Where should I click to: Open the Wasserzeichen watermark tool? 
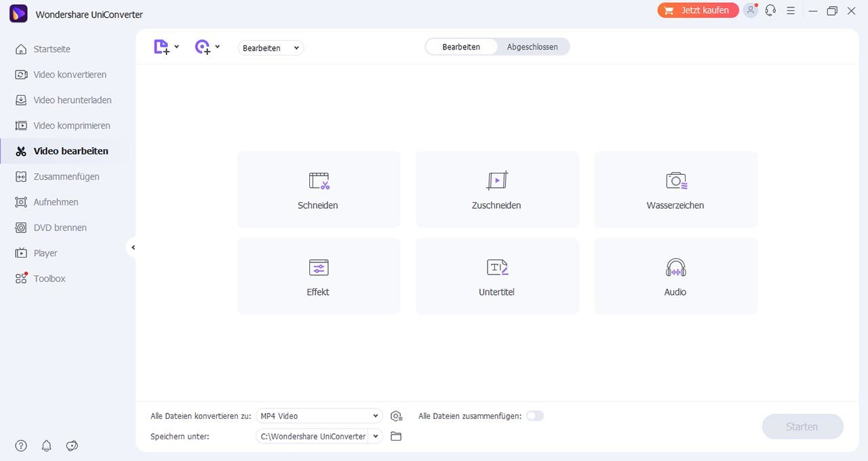pos(675,189)
